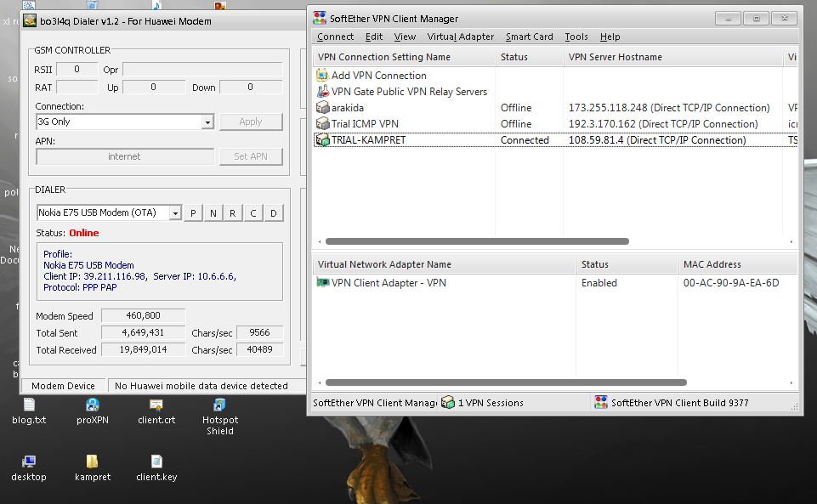Open the Virtual Adapter menu
Image resolution: width=817 pixels, height=504 pixels.
pyautogui.click(x=461, y=37)
